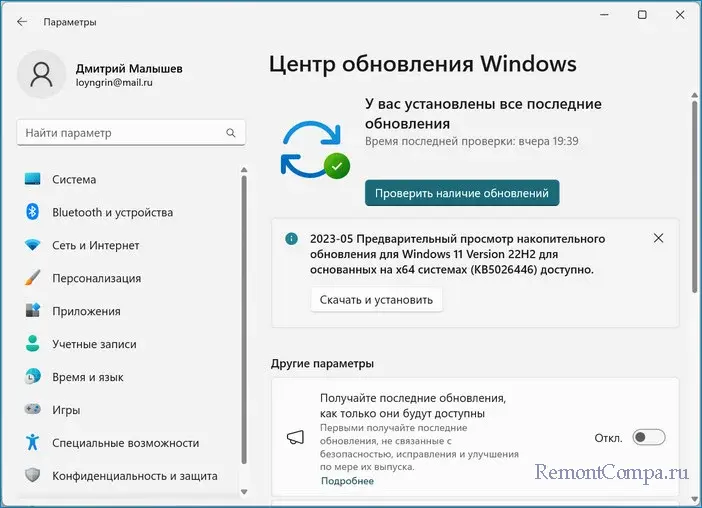Click the Bluetooth и устройства icon

pyautogui.click(x=32, y=212)
